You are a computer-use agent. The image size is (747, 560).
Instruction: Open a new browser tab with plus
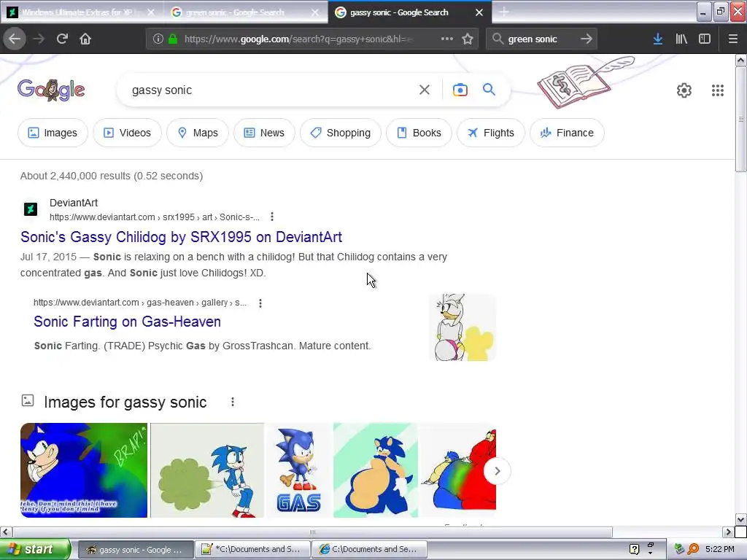(x=504, y=12)
